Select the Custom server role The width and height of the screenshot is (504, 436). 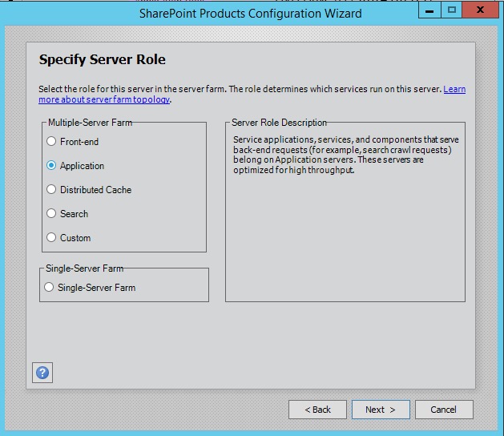point(69,238)
